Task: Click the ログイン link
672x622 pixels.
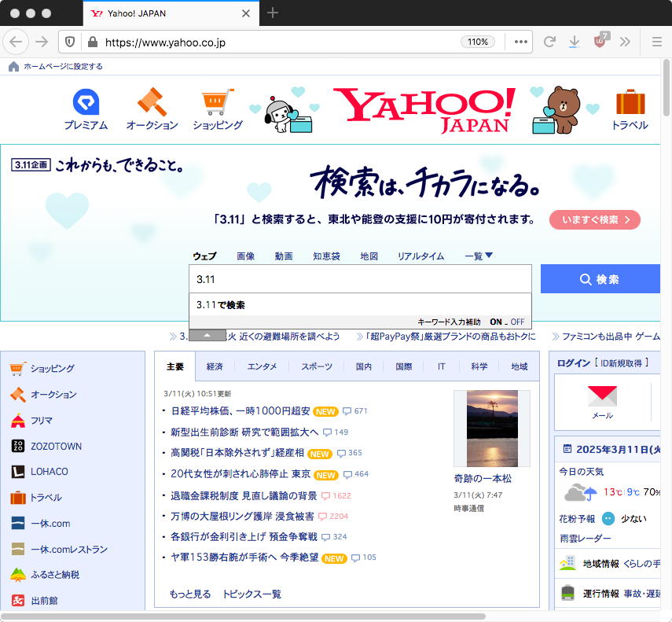Action: coord(574,363)
